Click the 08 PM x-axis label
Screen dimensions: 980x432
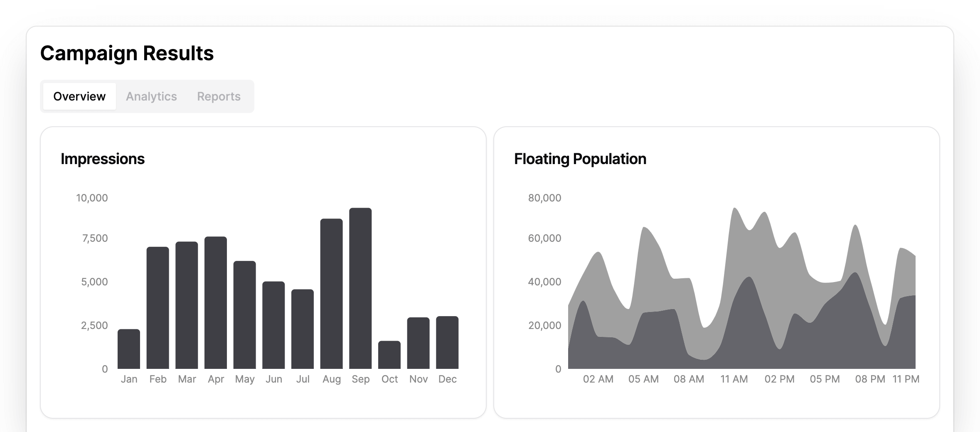[x=870, y=379]
